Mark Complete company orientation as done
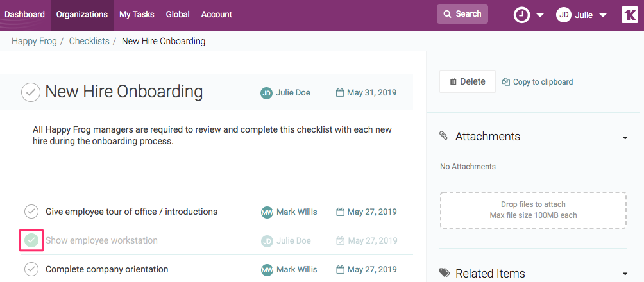The image size is (644, 282). coord(31,270)
